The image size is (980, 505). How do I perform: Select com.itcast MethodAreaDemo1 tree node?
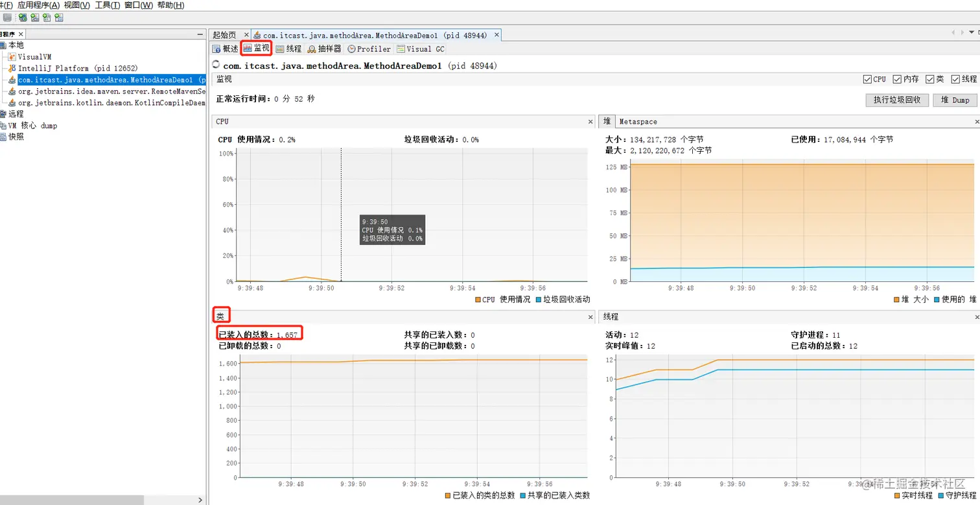[111, 80]
